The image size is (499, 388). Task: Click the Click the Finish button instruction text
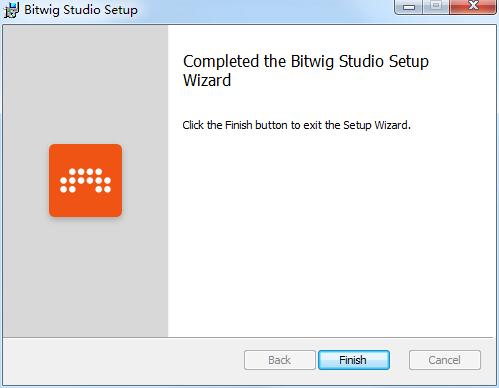click(x=296, y=125)
